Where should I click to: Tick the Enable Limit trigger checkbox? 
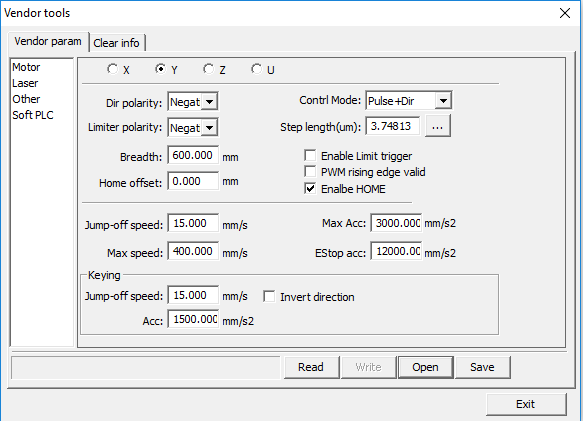click(310, 155)
